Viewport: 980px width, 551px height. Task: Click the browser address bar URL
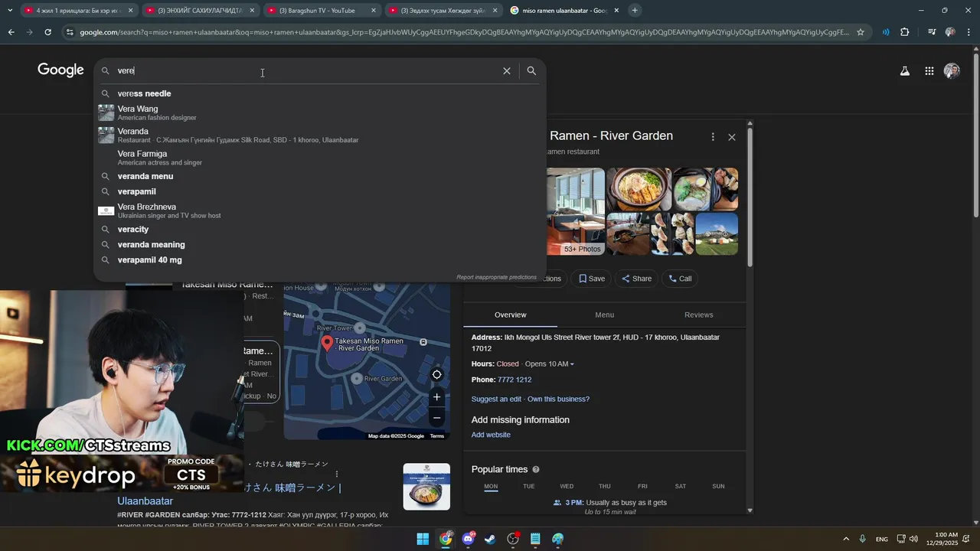(463, 32)
